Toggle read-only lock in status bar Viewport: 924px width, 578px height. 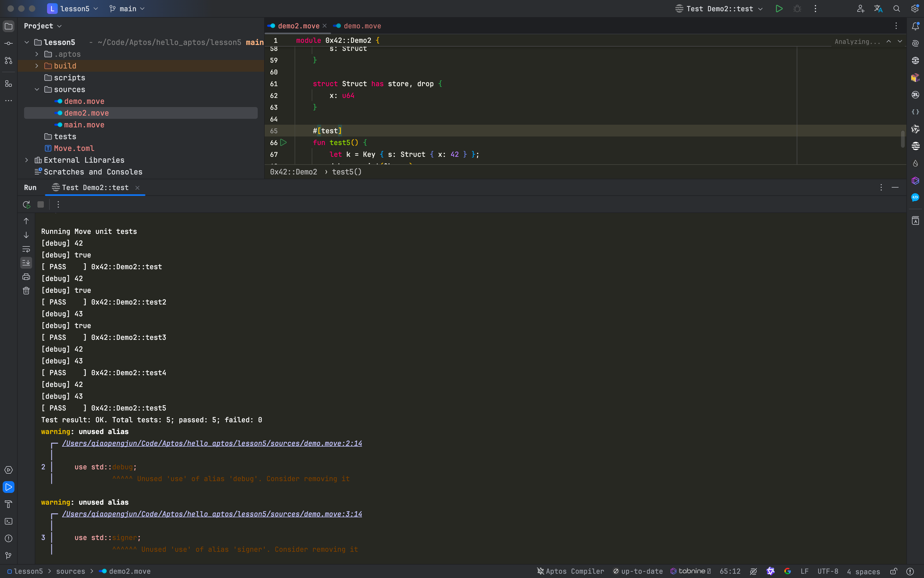click(894, 571)
